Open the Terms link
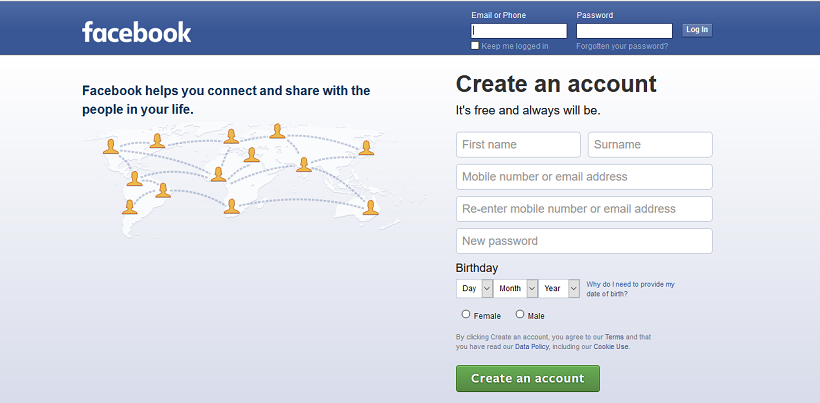820x403 pixels. [614, 337]
